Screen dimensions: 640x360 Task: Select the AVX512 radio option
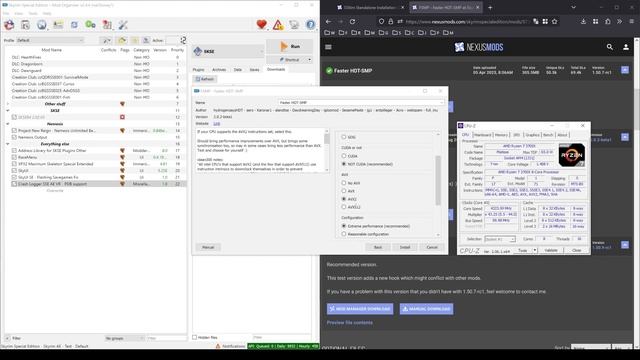[344, 207]
